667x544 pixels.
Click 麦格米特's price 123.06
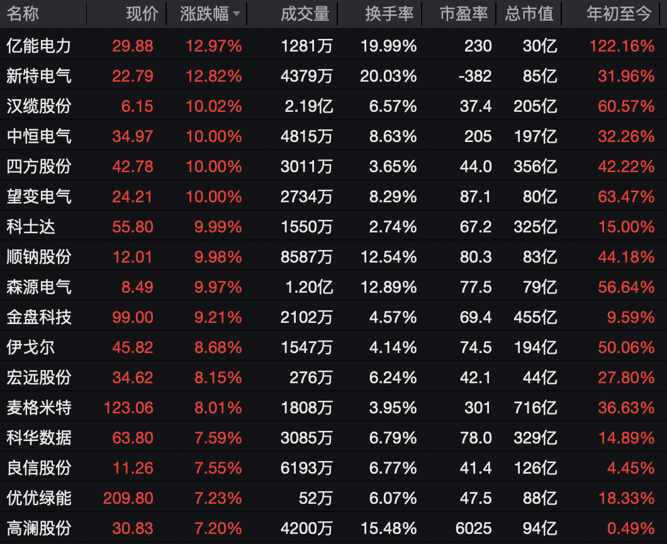pyautogui.click(x=132, y=408)
